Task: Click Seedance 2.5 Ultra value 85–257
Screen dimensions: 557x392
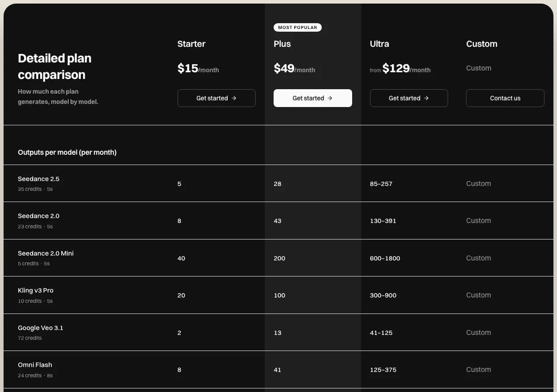Action: [381, 184]
